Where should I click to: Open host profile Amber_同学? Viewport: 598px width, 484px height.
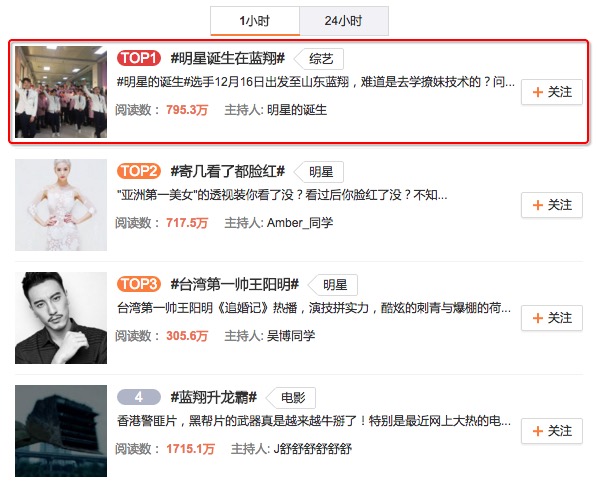pos(300,223)
